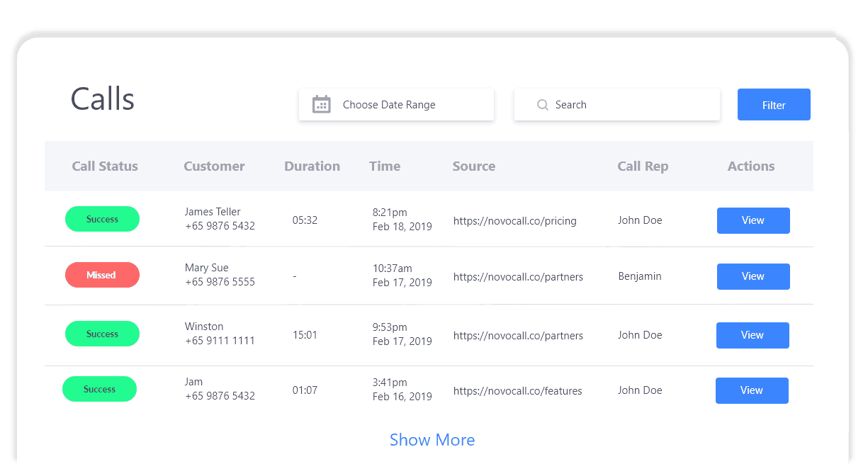
Task: Select Success badge in Winston's row
Action: (102, 334)
